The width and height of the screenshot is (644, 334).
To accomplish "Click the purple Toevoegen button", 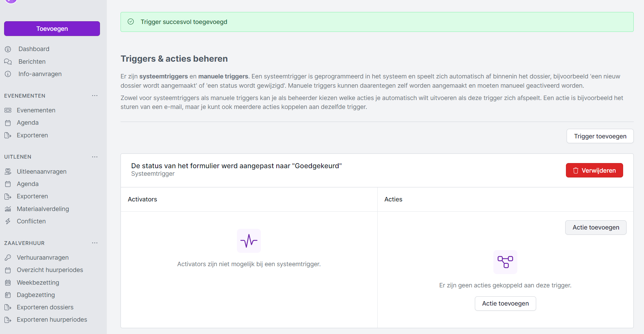I will pyautogui.click(x=52, y=29).
